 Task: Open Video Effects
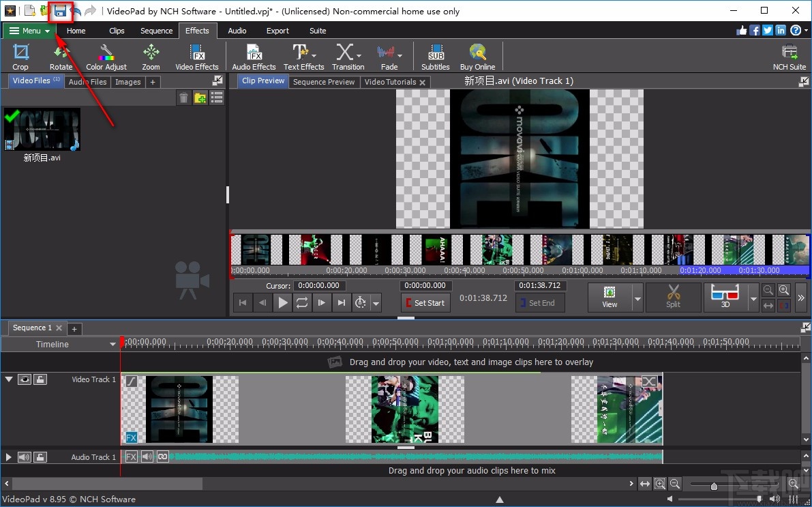197,56
